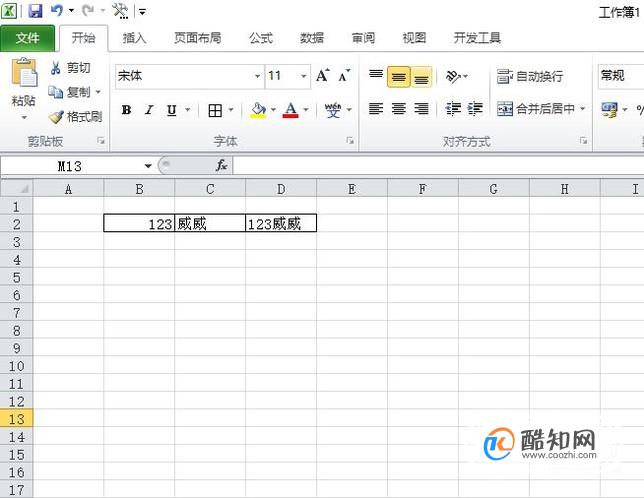Click the phonetic guide 文 icon
This screenshot has height=498, width=644.
(x=332, y=110)
